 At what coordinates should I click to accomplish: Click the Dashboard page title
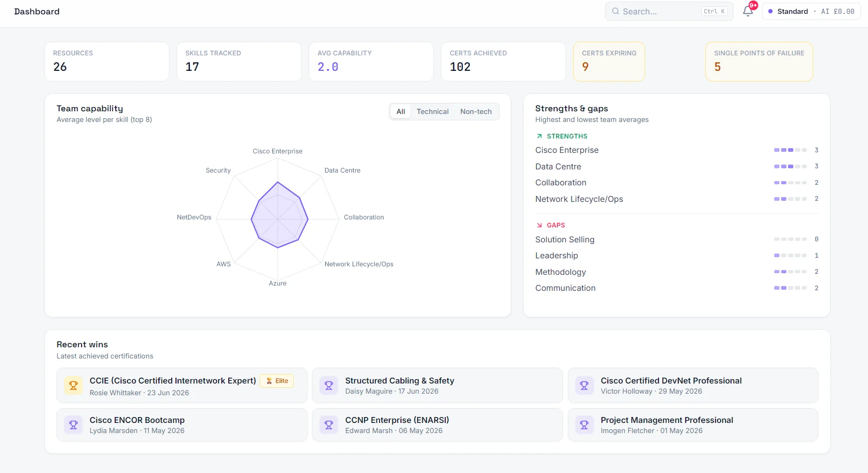(37, 12)
